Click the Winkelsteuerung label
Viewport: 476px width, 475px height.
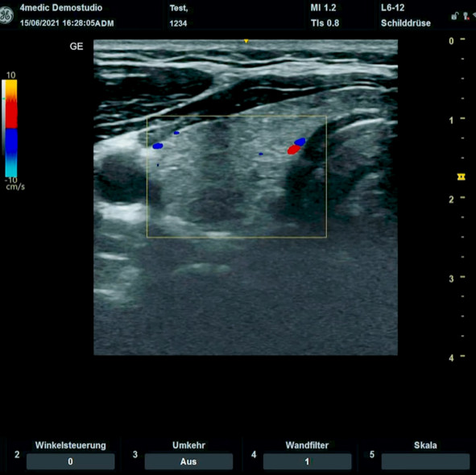(70, 445)
